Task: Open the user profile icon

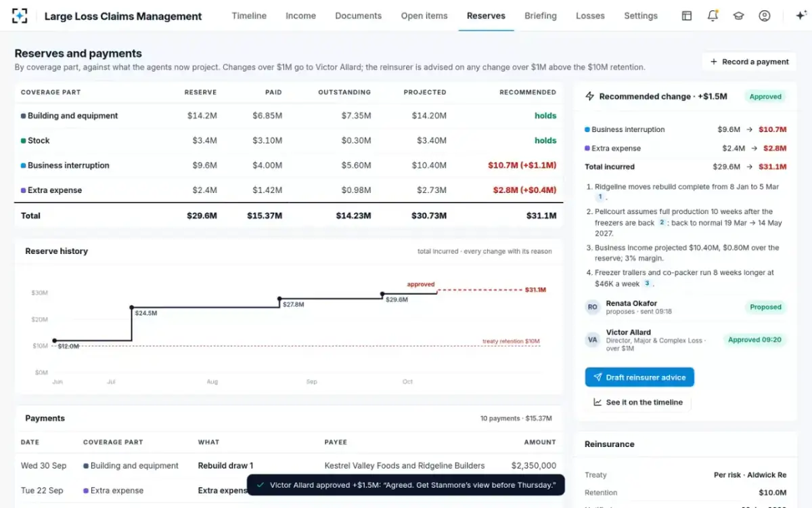Action: [764, 16]
